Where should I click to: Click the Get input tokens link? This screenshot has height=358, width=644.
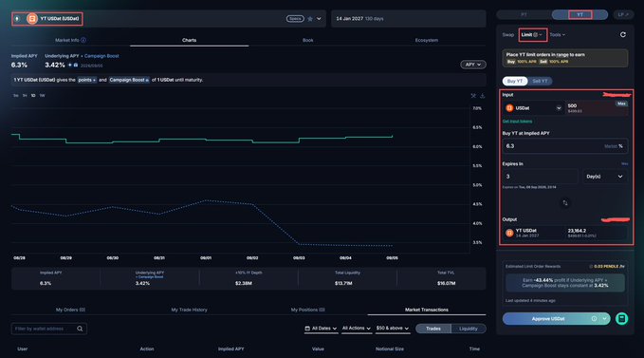[x=517, y=122]
